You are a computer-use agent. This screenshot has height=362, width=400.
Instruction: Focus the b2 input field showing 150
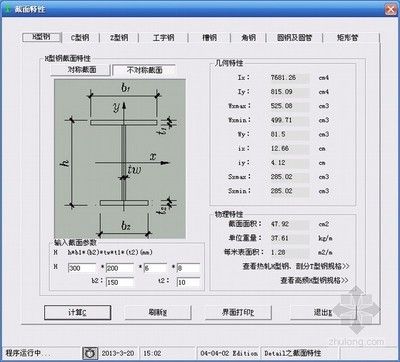coord(120,282)
